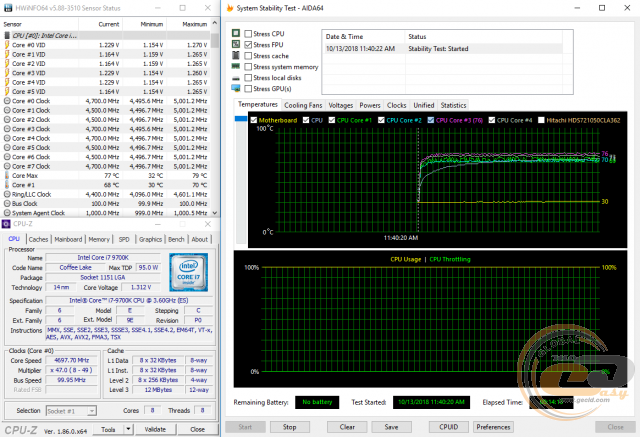Toggle the CPU Core #1 graph checkbox
The height and width of the screenshot is (437, 640).
tap(332, 120)
